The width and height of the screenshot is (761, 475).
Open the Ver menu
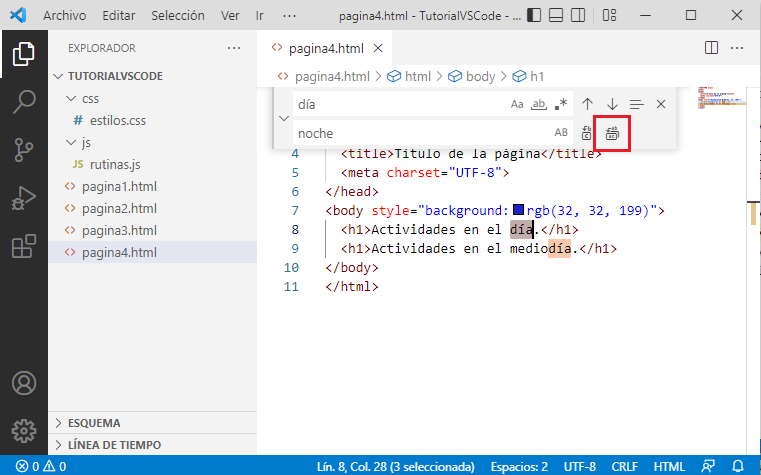[x=230, y=16]
